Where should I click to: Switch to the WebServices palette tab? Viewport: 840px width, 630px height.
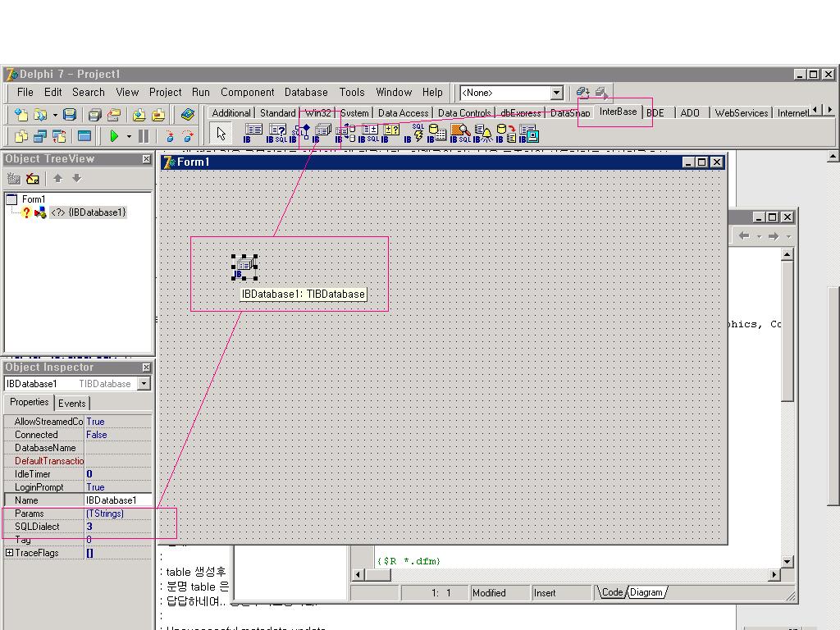coord(742,113)
